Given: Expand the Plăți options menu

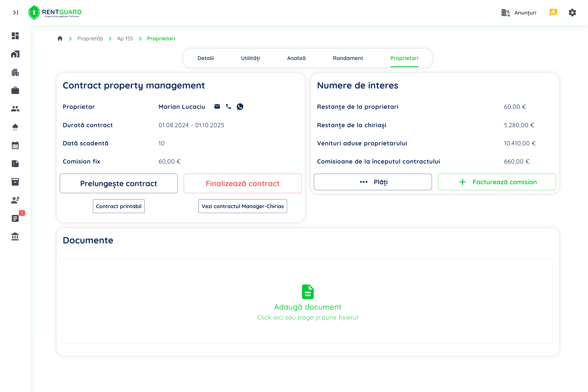Looking at the screenshot, I should coord(372,182).
